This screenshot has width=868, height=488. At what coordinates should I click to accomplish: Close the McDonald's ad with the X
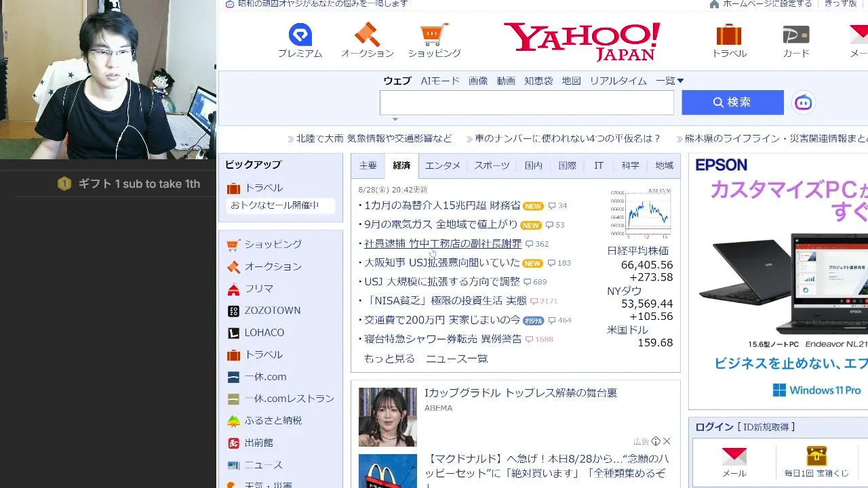pos(667,441)
